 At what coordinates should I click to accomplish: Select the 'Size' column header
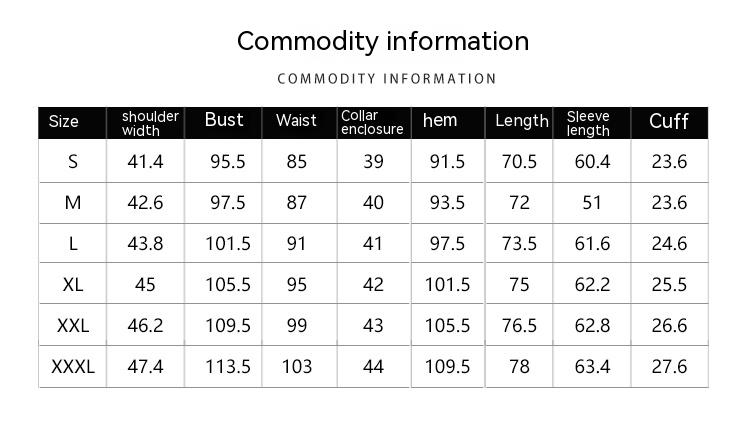(x=63, y=122)
